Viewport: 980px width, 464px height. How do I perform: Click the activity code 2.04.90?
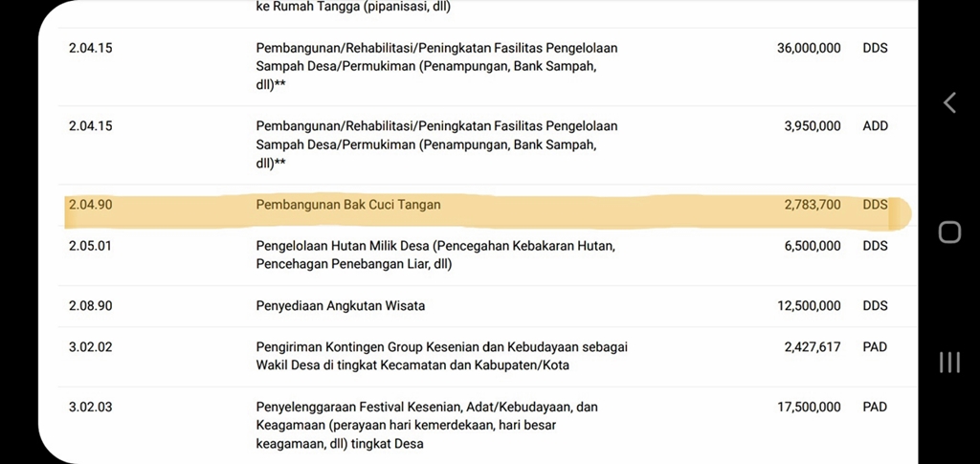click(x=91, y=205)
